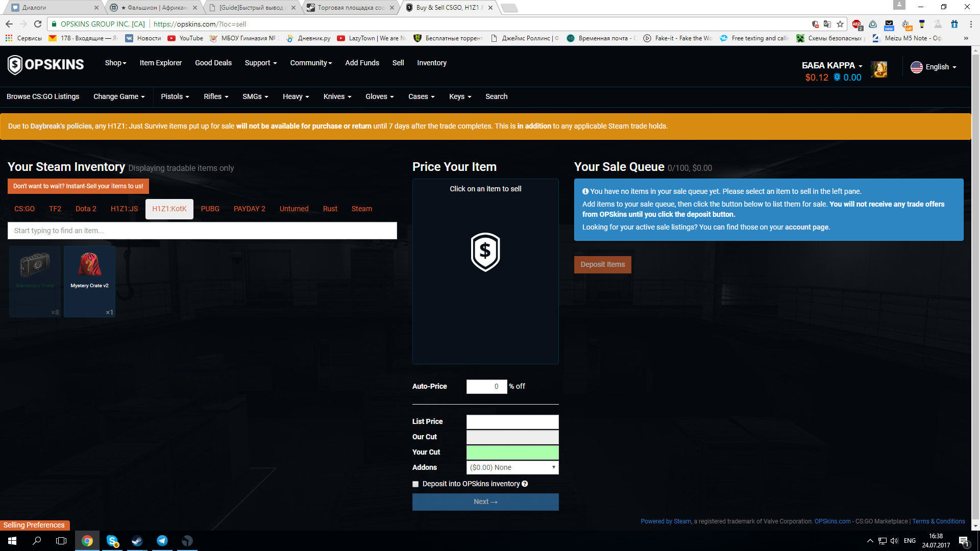980x551 pixels.
Task: Click the translate page icon in address bar
Action: pos(827,24)
